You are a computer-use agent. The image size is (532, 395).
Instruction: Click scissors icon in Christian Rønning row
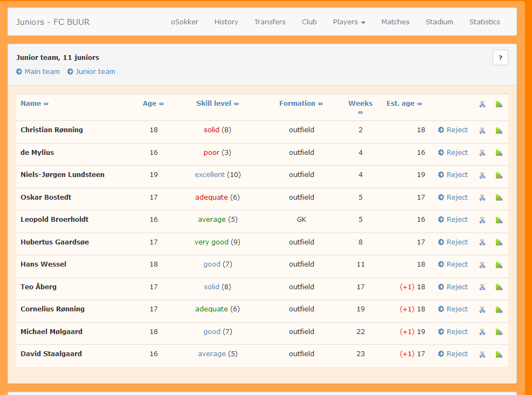(482, 131)
